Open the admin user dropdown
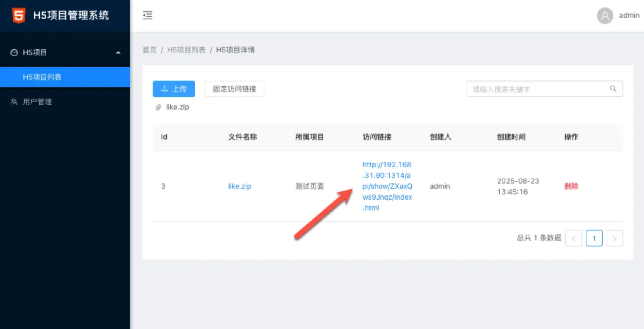The width and height of the screenshot is (644, 329). point(629,16)
